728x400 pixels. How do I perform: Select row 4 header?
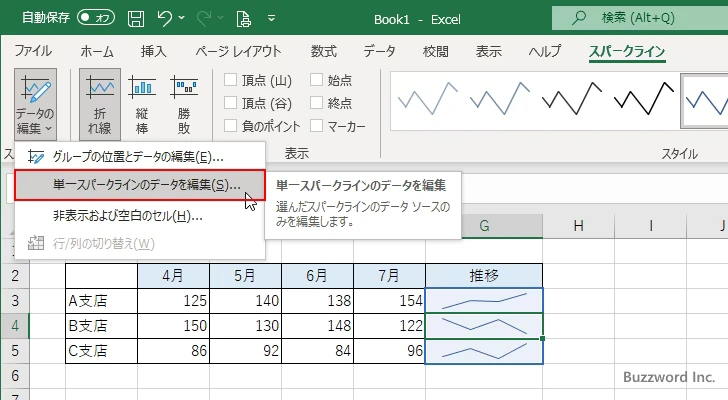tap(15, 326)
